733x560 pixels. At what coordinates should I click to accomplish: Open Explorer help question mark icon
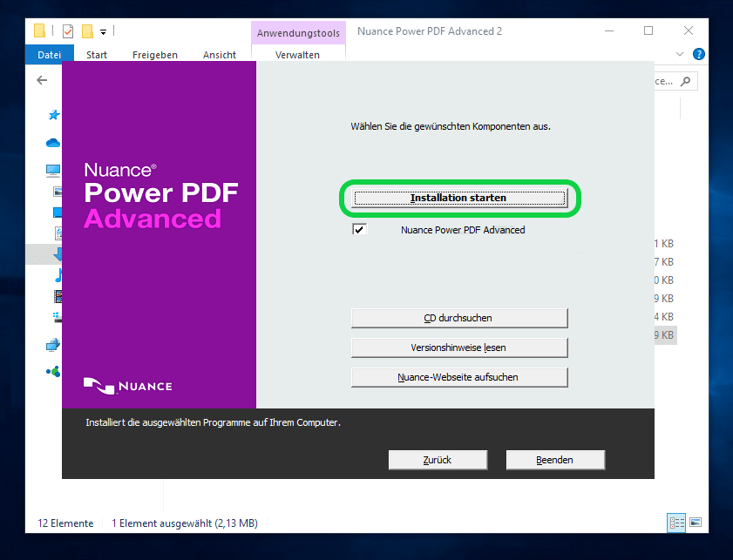click(x=699, y=54)
